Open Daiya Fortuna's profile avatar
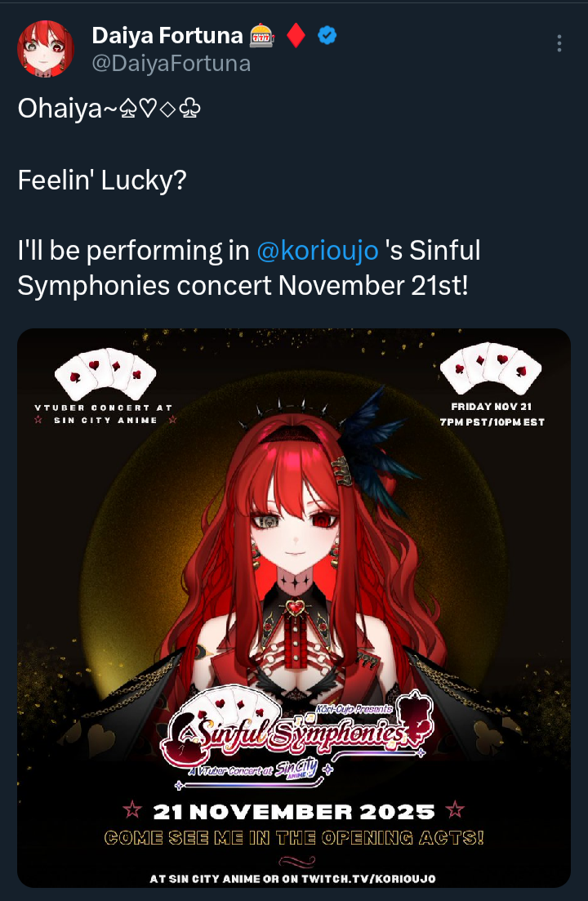Viewport: 588px width, 901px height. (46, 49)
